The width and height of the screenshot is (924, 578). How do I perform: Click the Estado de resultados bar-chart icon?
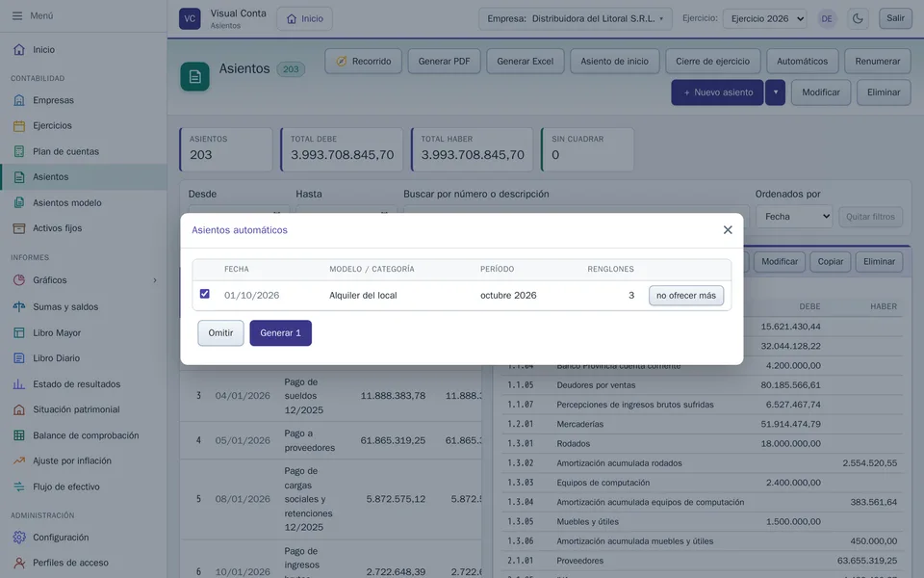19,384
